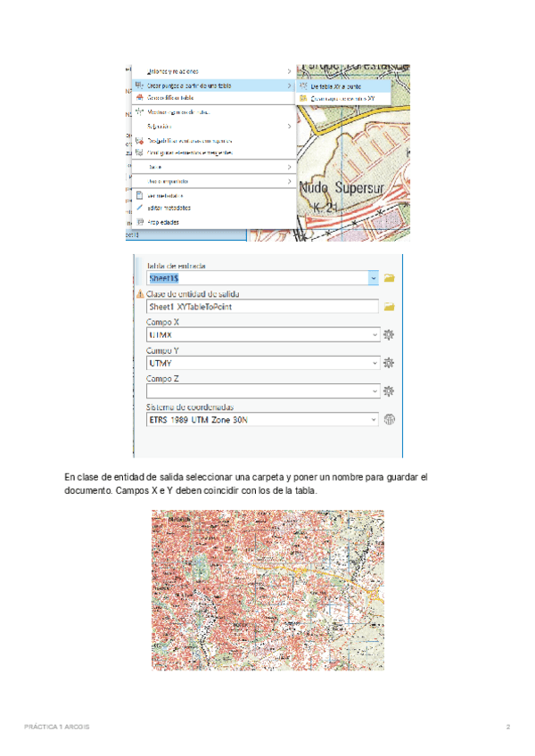Click the paragraph starting En clase de entidad
The image size is (535, 756).
[x=246, y=483]
